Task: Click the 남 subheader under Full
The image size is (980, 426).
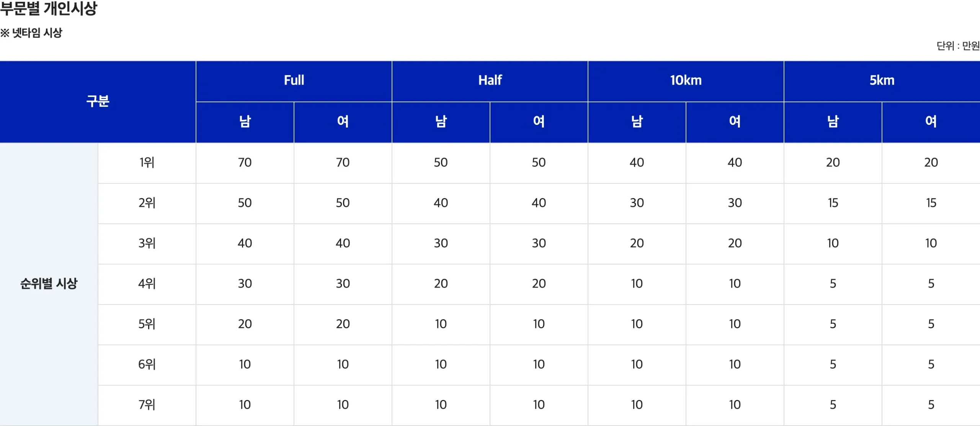Action: (x=245, y=122)
